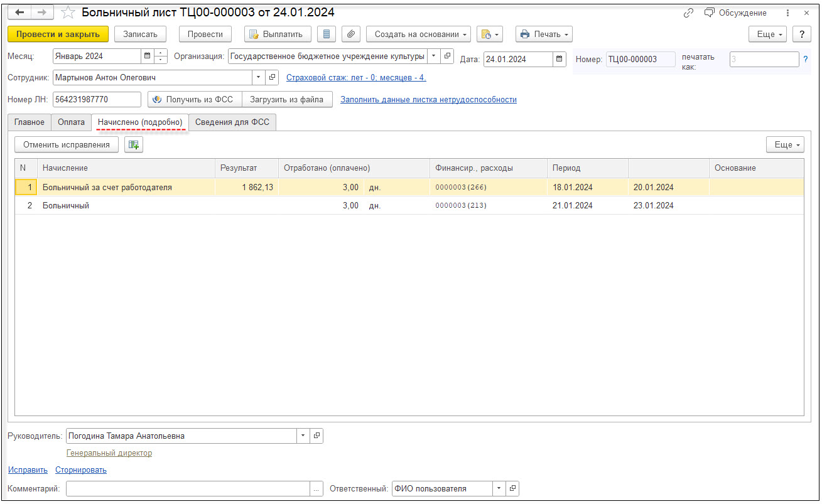822x504 pixels.
Task: Open the Обсуждение discussion panel
Action: 735,13
